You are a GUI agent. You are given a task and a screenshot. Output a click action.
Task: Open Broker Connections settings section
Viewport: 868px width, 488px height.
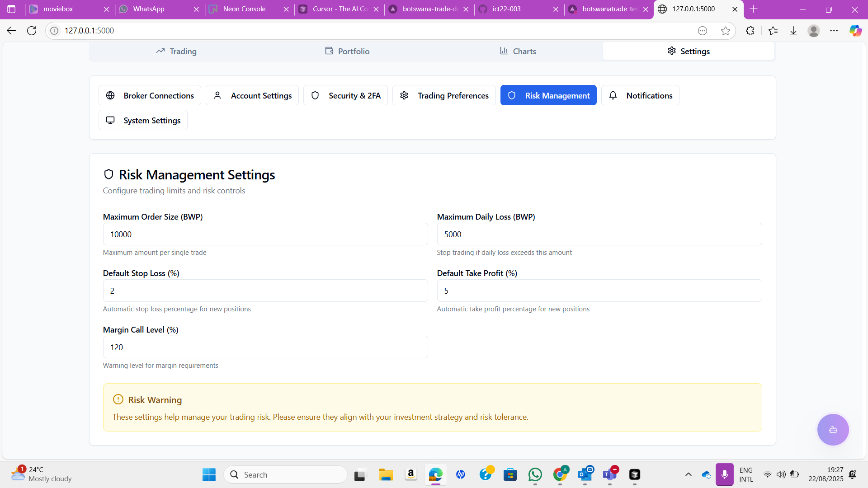150,95
